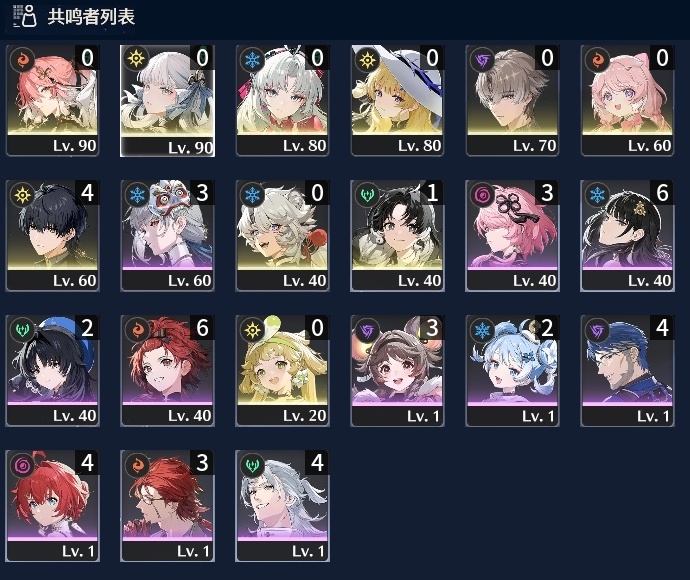Click fire element icon on red-haired Lv. 40 card
690x580 pixels.
click(138, 329)
